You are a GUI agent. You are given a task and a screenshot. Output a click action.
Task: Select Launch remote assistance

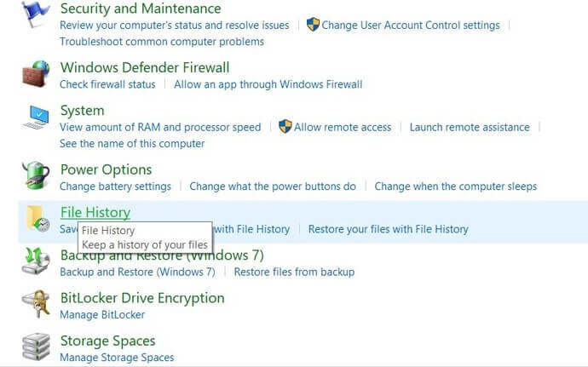(x=470, y=127)
